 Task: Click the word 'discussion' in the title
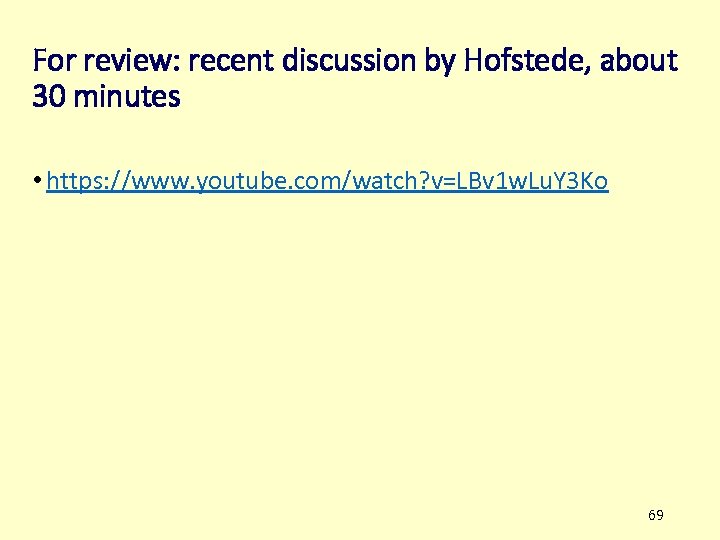tap(349, 60)
